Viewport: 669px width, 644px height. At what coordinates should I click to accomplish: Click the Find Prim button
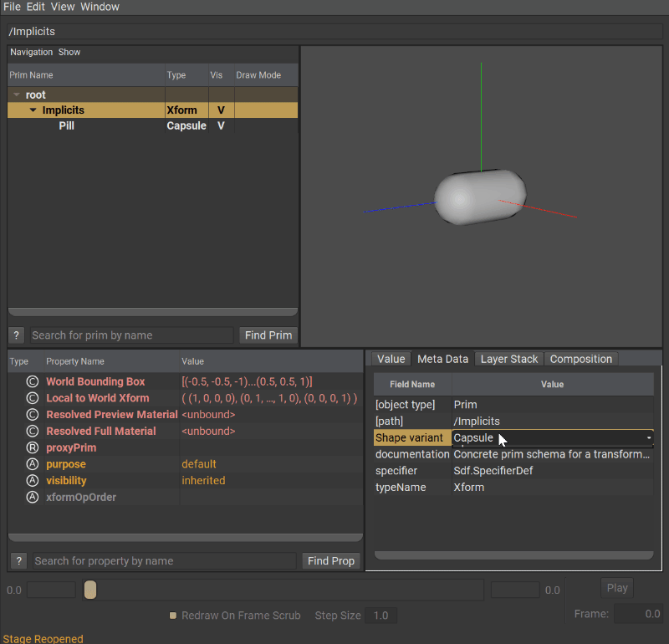(x=268, y=335)
